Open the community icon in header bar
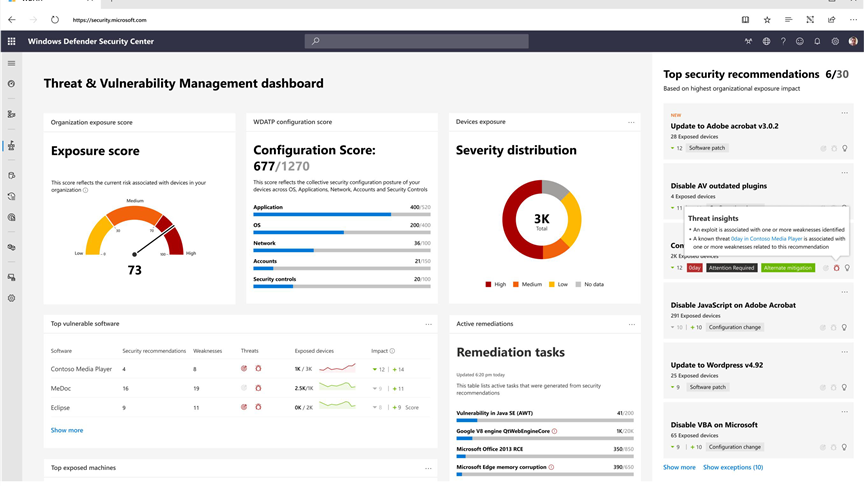This screenshot has width=864, height=486. point(748,41)
